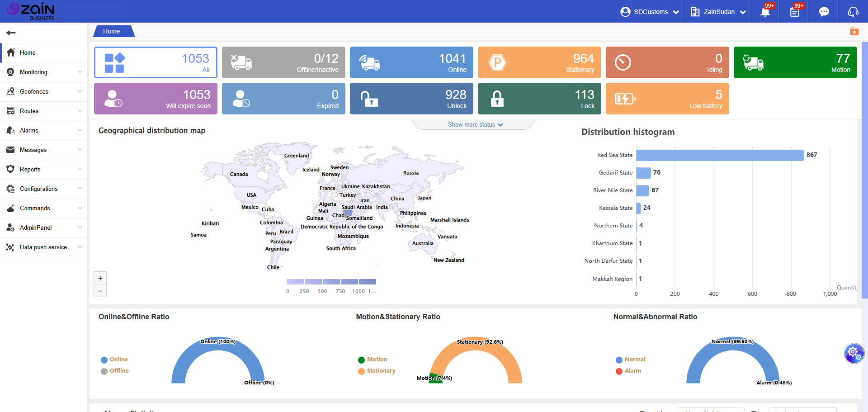Image resolution: width=868 pixels, height=412 pixels.
Task: Toggle Online series in ratio legend
Action: pyautogui.click(x=114, y=360)
